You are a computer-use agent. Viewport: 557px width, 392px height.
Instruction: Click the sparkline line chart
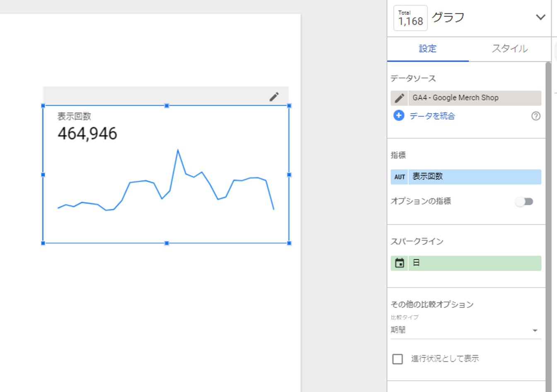166,180
